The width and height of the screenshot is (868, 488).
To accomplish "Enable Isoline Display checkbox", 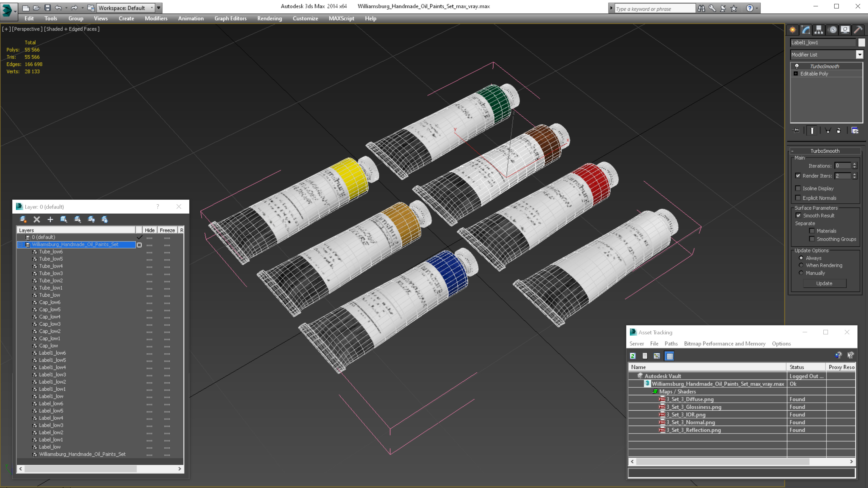I will tap(798, 188).
